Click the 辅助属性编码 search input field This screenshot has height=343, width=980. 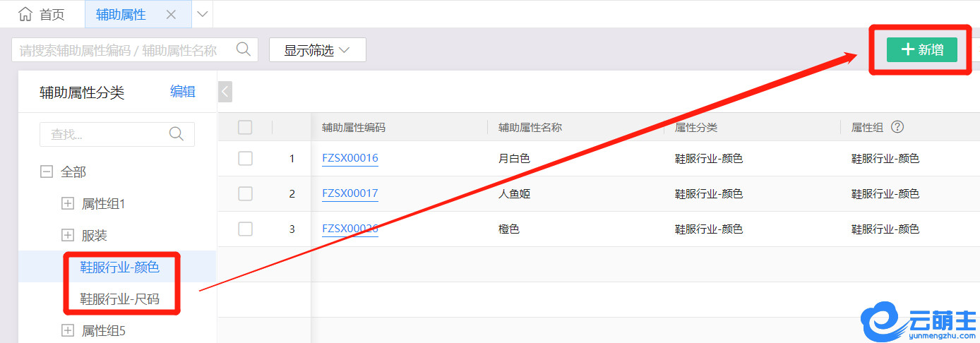pos(120,50)
